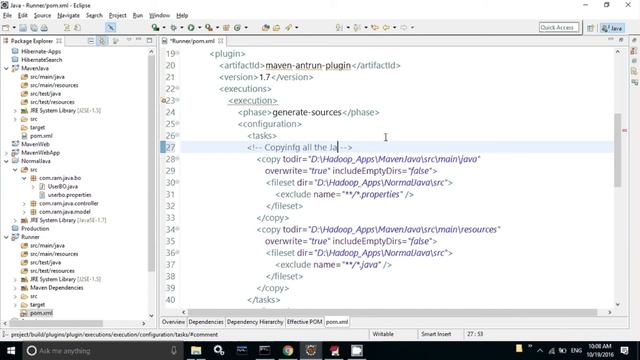Click the red error marker in overview ruler
Viewport: 640px width, 360px height.
pos(624,131)
